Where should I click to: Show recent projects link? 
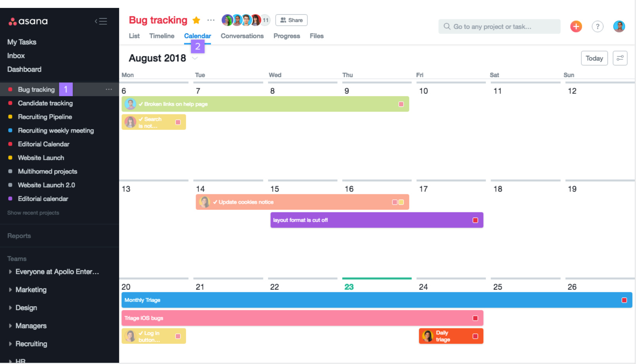point(33,213)
